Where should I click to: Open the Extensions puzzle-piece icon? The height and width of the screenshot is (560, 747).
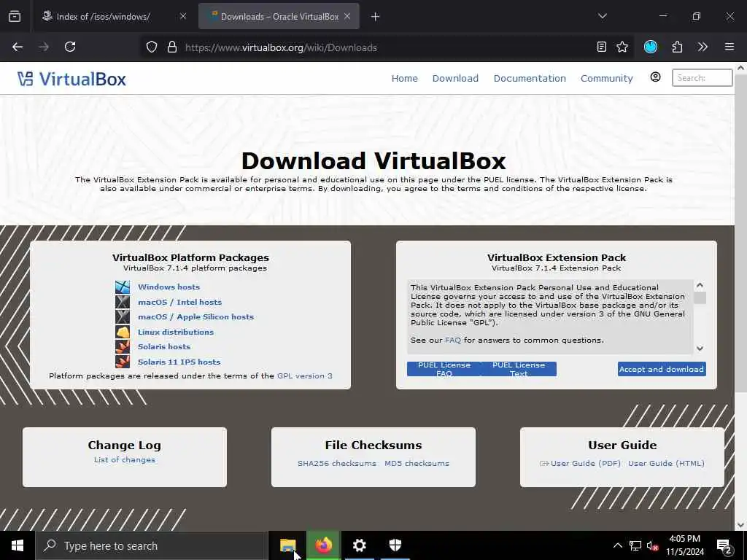pyautogui.click(x=677, y=47)
